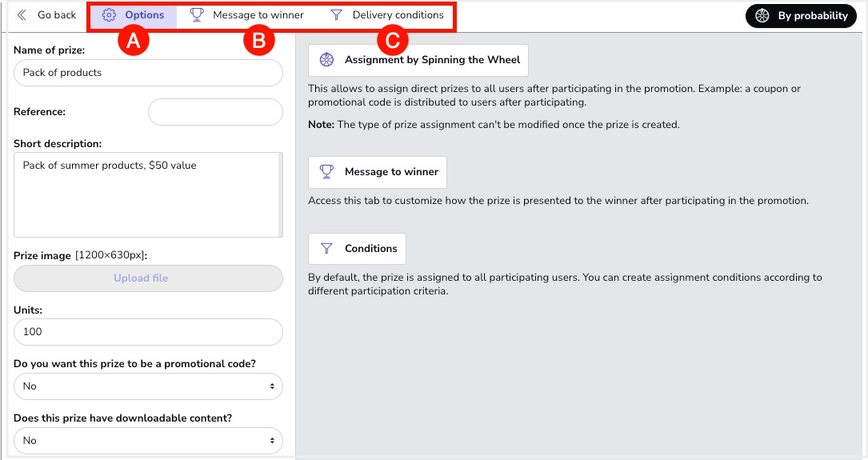868x460 pixels.
Task: Select the Options tab
Action: coord(144,15)
